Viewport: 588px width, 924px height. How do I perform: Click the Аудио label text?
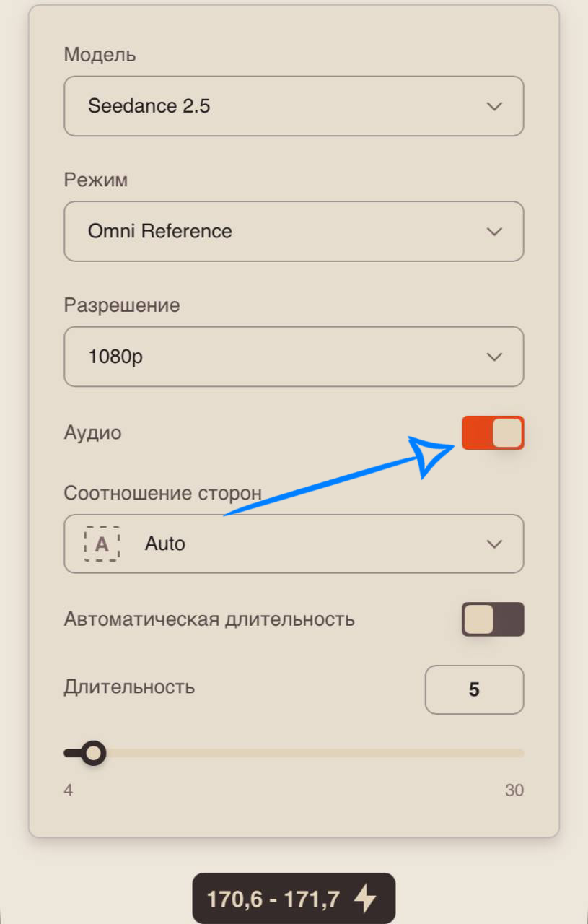coord(92,433)
